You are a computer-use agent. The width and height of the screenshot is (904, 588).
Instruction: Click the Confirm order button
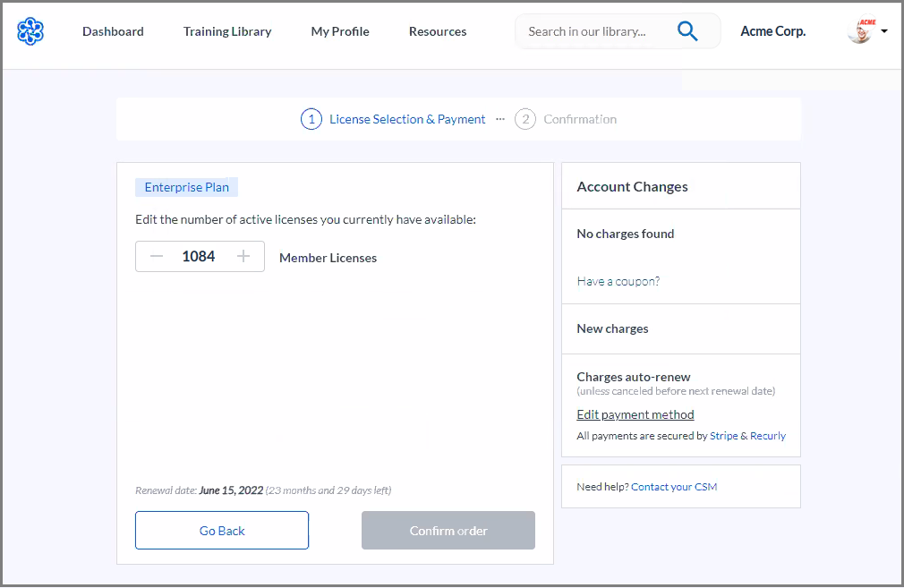tap(448, 531)
